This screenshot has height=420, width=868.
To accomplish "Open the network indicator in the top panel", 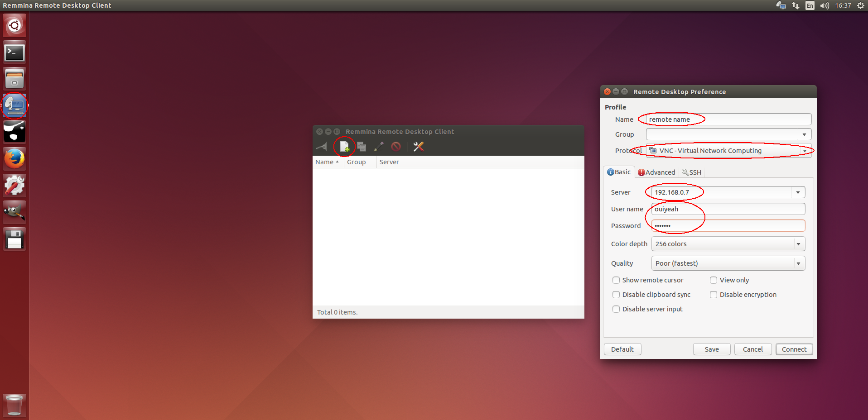I will click(x=796, y=5).
